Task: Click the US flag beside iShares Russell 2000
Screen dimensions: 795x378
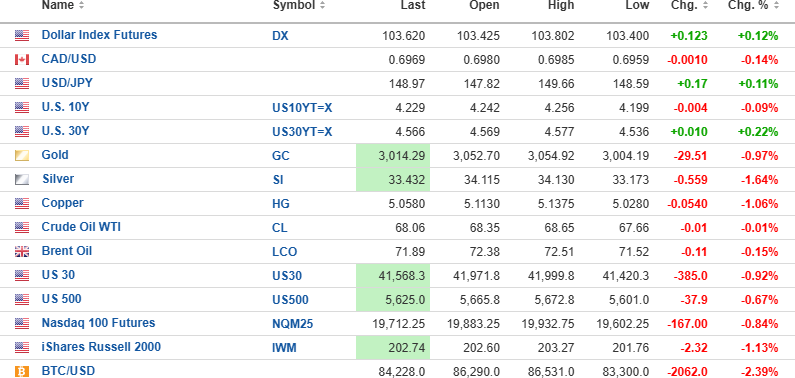Action: (x=22, y=348)
